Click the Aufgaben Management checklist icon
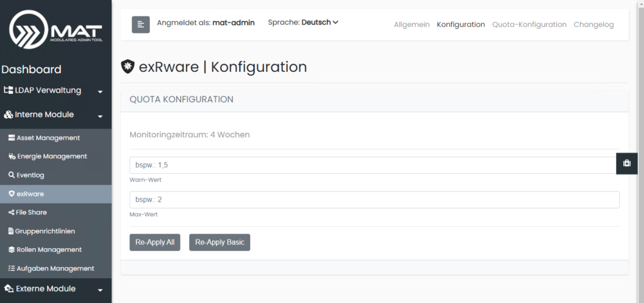Viewport: 644px width, 303px height. coord(11,268)
